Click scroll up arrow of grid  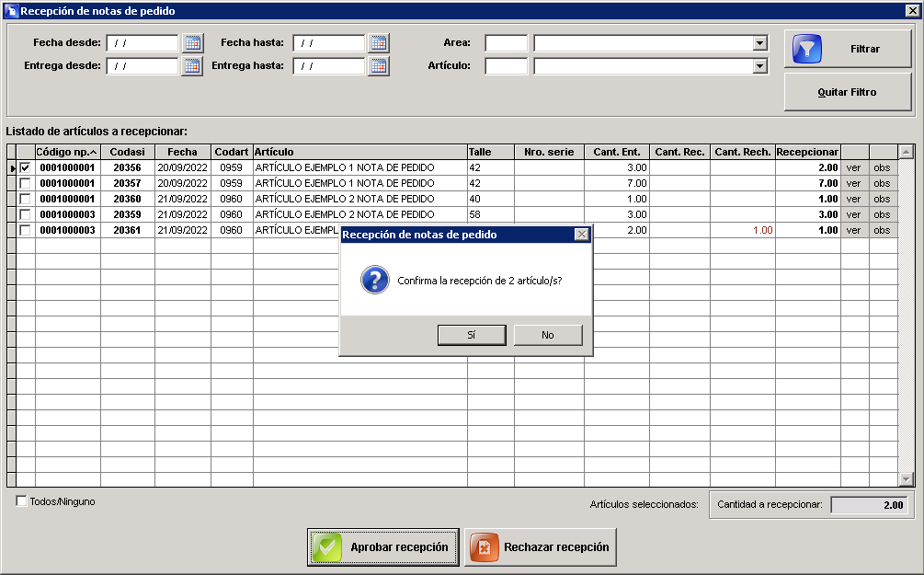907,152
